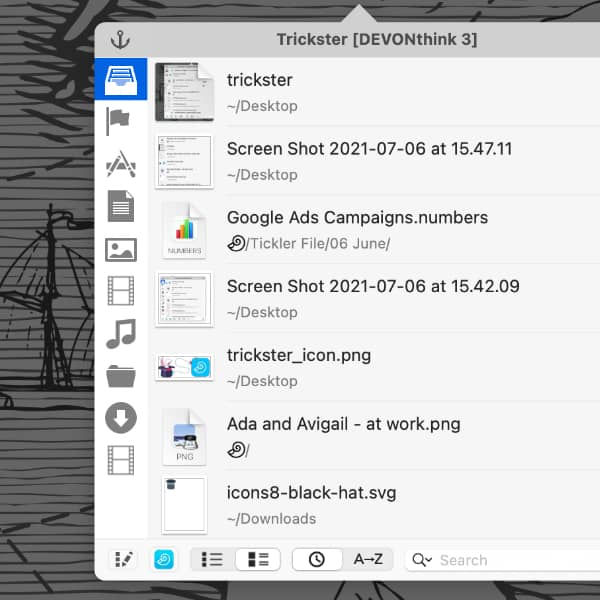Click the shell icon before 'Tickler File' path
This screenshot has width=600, height=600.
pos(236,243)
